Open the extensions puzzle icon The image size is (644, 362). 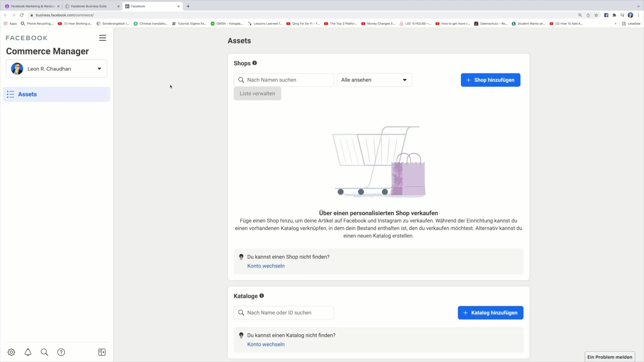coord(614,15)
